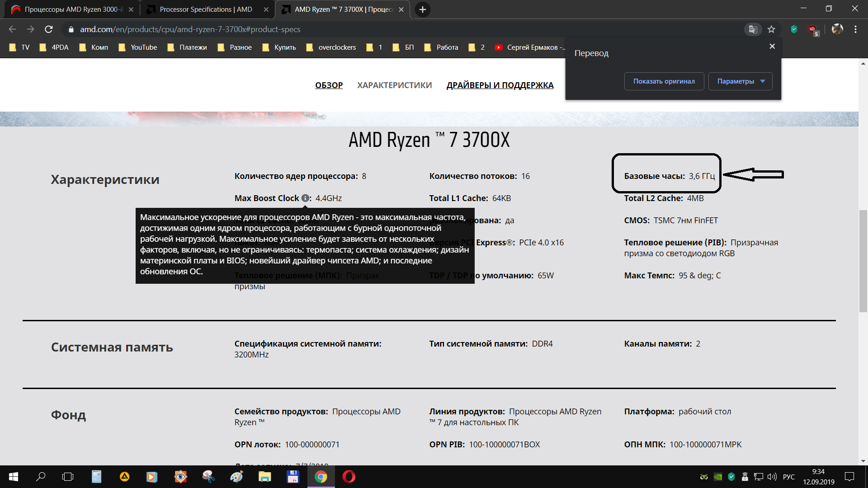Click the green shield extension icon
The width and height of the screenshot is (868, 488).
coord(794,29)
